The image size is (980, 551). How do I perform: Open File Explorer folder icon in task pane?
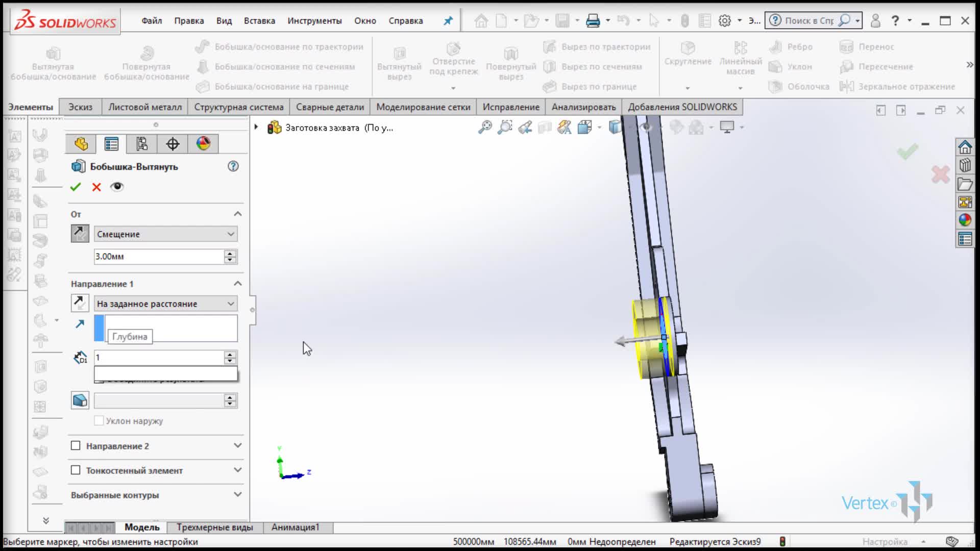tap(965, 184)
